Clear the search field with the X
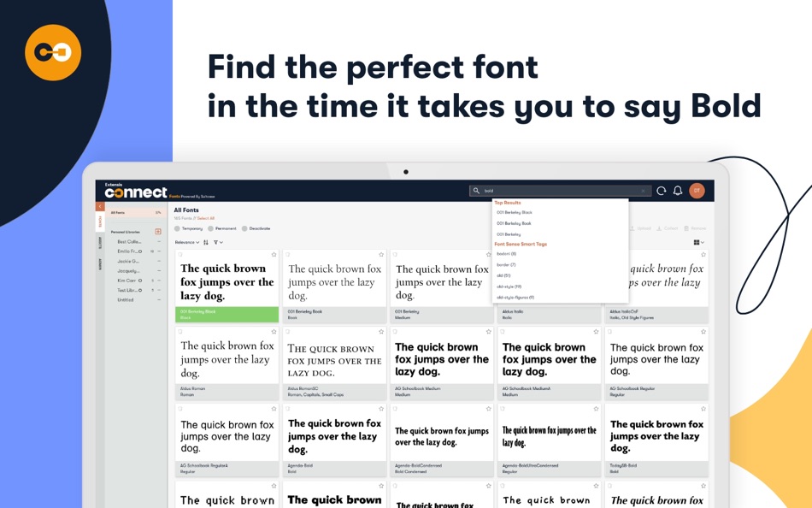Viewport: 812px width, 508px height. (643, 191)
